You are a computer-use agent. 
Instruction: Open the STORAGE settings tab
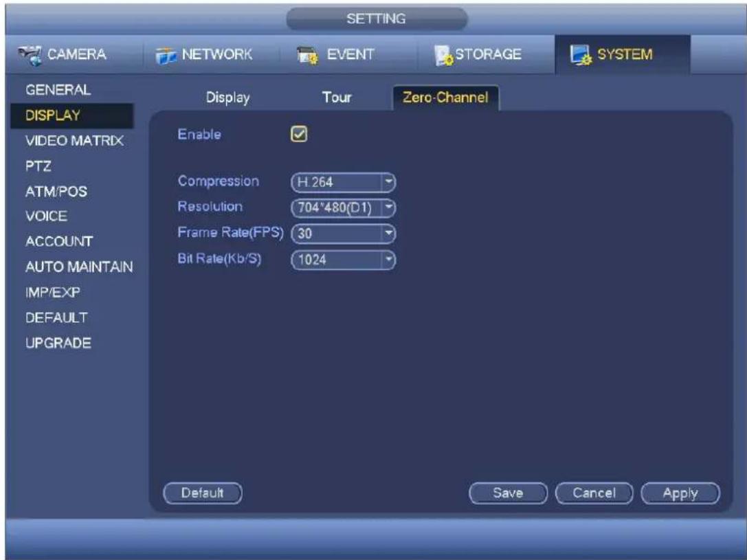pyautogui.click(x=486, y=54)
